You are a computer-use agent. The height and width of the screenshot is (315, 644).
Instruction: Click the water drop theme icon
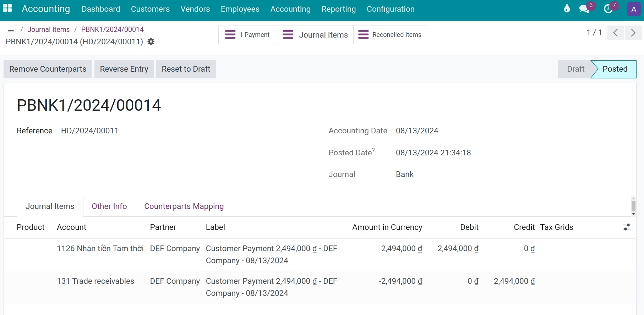pos(567,9)
